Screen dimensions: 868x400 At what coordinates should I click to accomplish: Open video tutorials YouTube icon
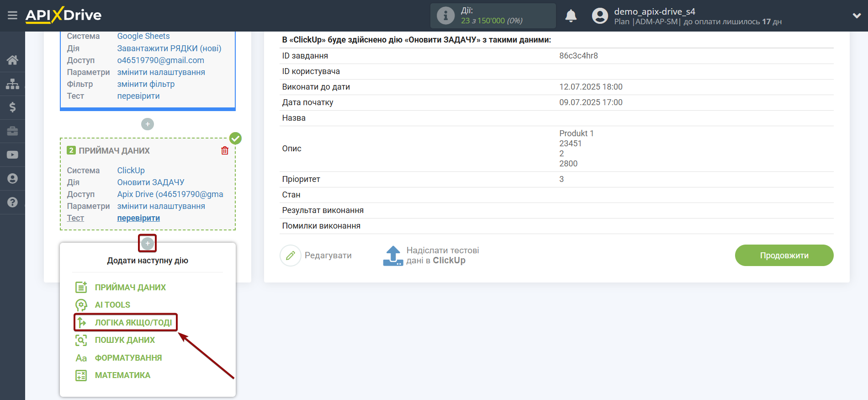coord(12,155)
